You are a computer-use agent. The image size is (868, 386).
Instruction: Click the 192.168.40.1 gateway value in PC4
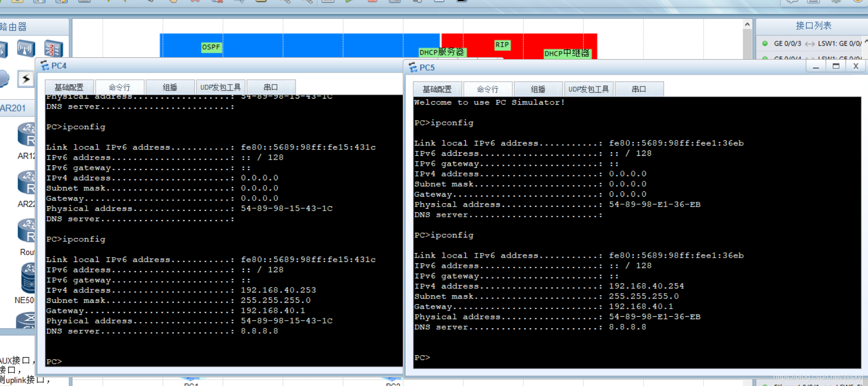(273, 311)
